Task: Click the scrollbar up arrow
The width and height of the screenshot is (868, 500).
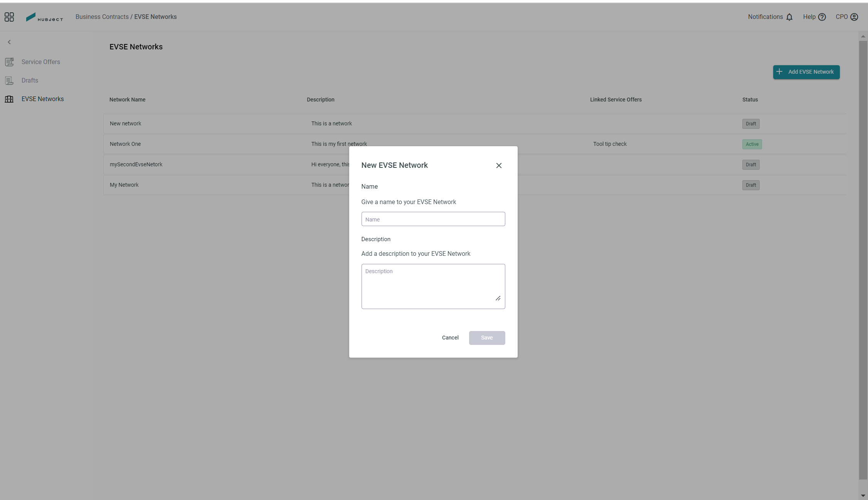Action: [863, 37]
